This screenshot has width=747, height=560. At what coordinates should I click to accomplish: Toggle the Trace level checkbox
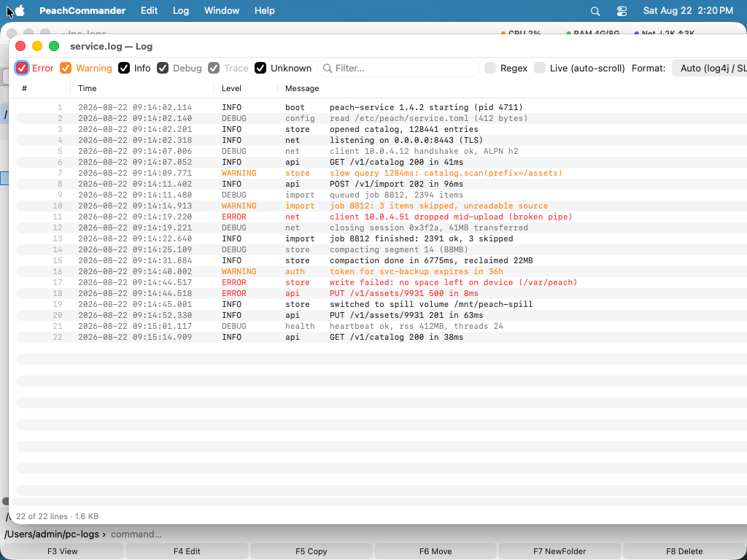pyautogui.click(x=214, y=68)
